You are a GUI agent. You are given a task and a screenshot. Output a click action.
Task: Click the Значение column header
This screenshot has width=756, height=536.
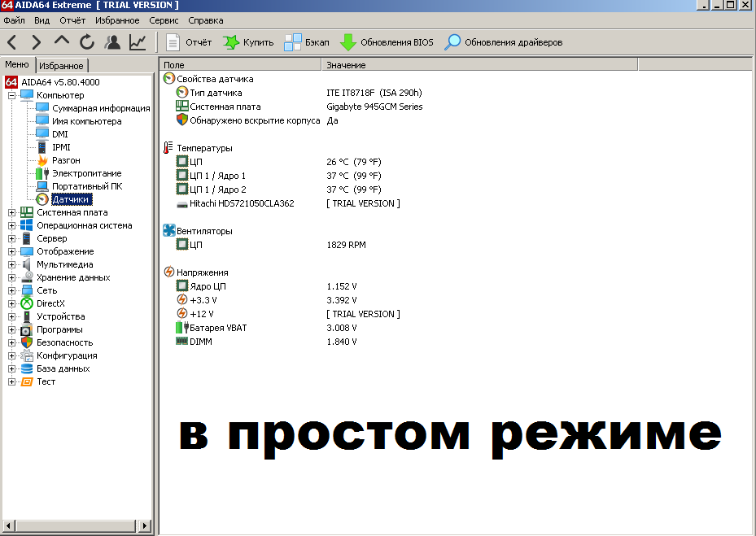tap(480, 64)
